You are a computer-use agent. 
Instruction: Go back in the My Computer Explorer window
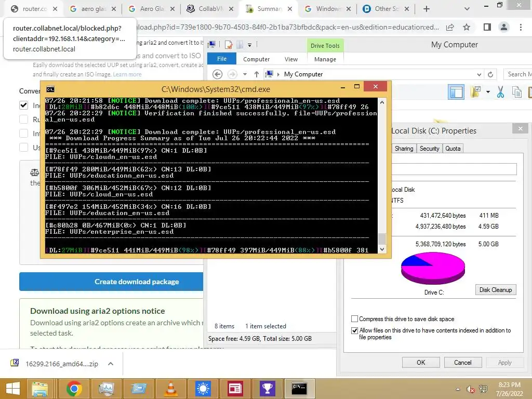tap(218, 74)
